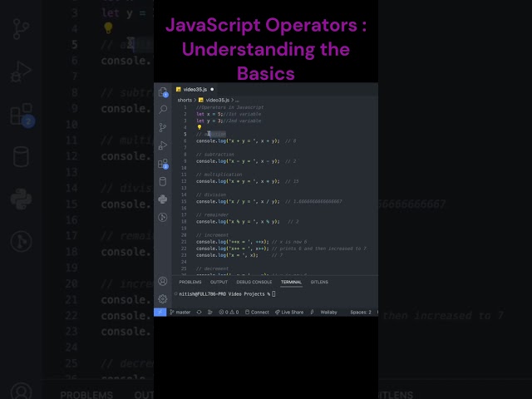
Task: Switch to the OUTPUT panel tab
Action: tap(219, 282)
